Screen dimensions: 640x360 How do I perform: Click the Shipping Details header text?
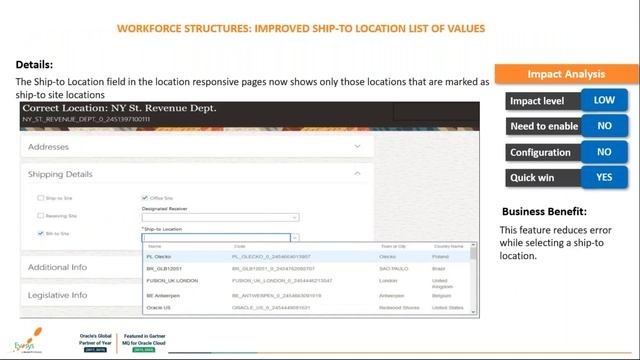(x=60, y=174)
